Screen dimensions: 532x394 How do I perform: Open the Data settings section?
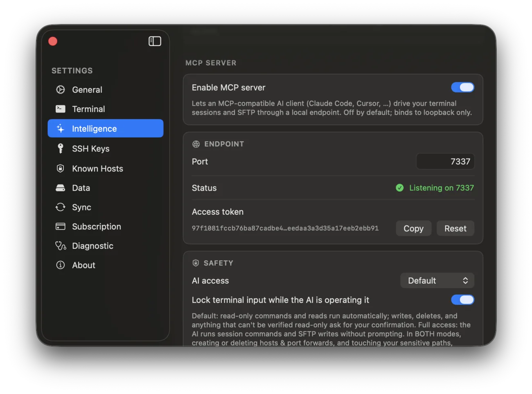coord(106,188)
